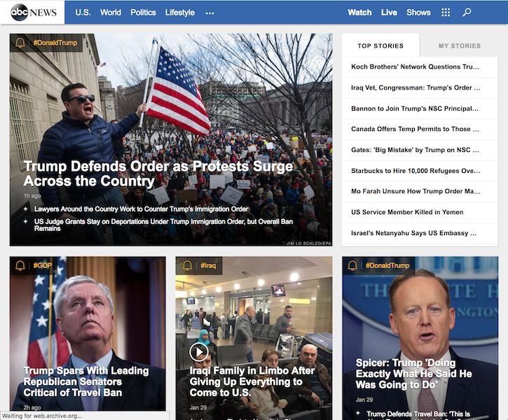The height and width of the screenshot is (420, 508).
Task: Open Iraq Vet, Congressman story
Action: point(420,87)
